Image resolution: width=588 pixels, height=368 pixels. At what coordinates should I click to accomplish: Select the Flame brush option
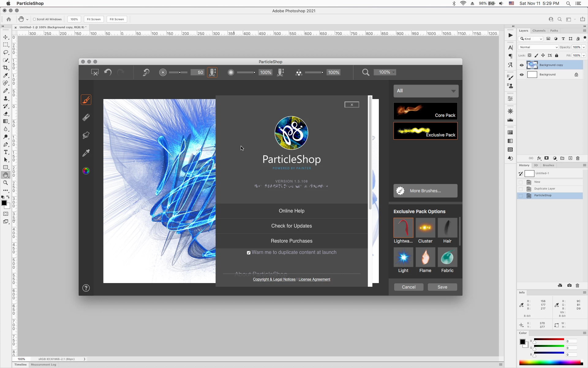click(425, 257)
